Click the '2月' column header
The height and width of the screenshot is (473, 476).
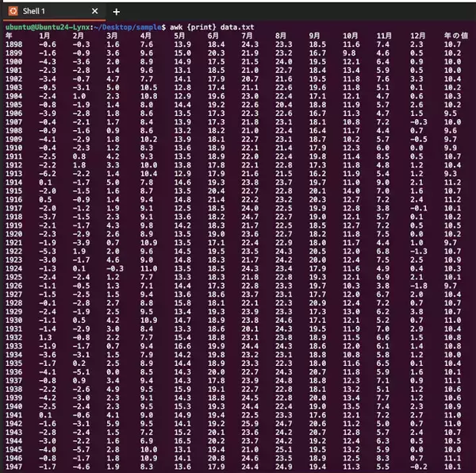click(x=78, y=36)
